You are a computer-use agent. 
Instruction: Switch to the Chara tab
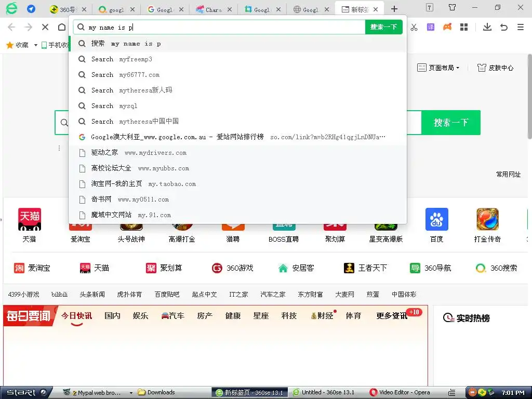214,9
